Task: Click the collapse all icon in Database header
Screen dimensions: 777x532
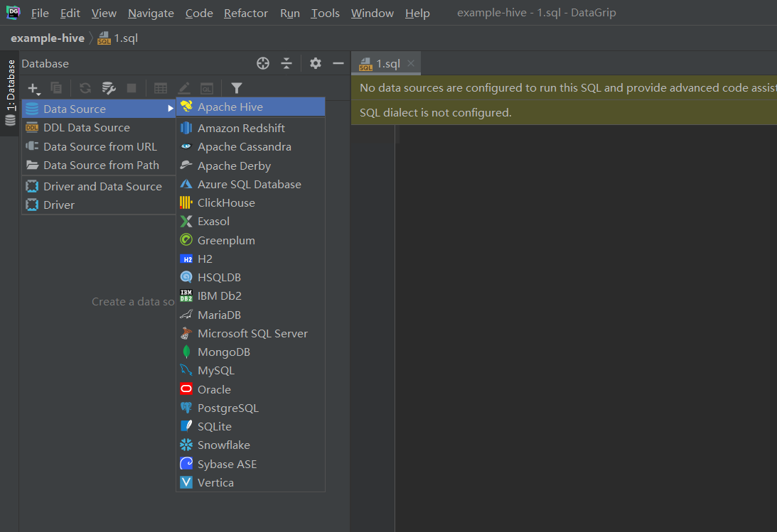Action: 286,63
